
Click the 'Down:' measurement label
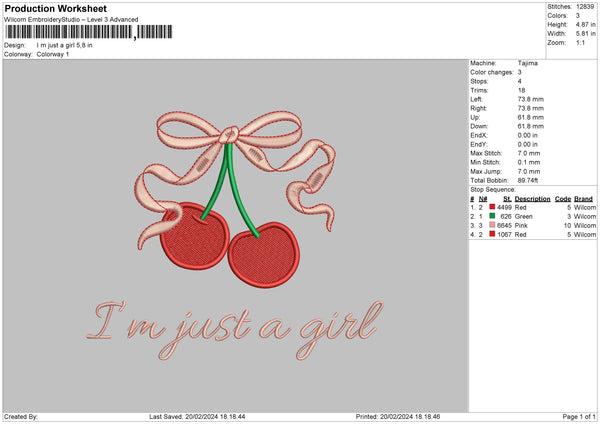point(479,126)
